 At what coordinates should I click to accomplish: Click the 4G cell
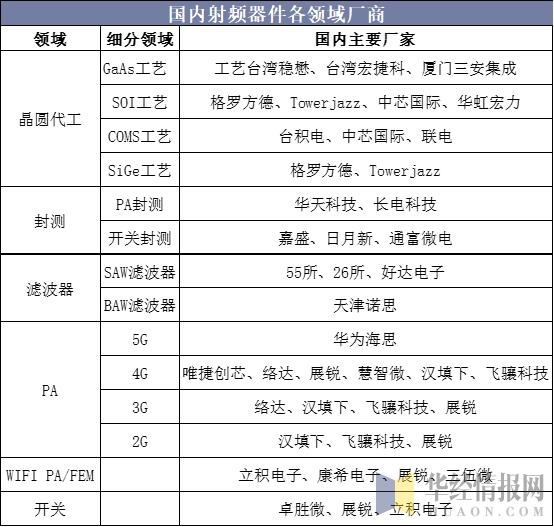coord(140,373)
